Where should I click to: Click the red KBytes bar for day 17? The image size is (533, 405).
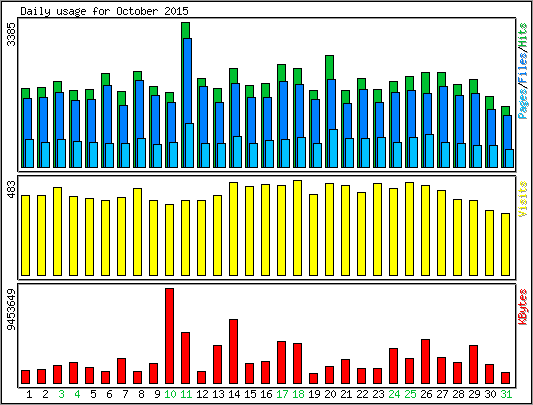281,362
